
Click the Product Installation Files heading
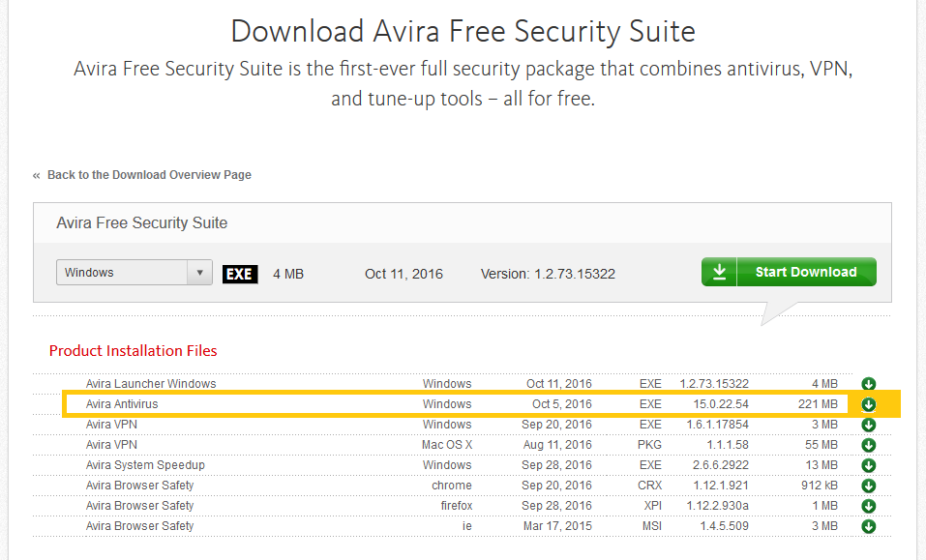134,351
